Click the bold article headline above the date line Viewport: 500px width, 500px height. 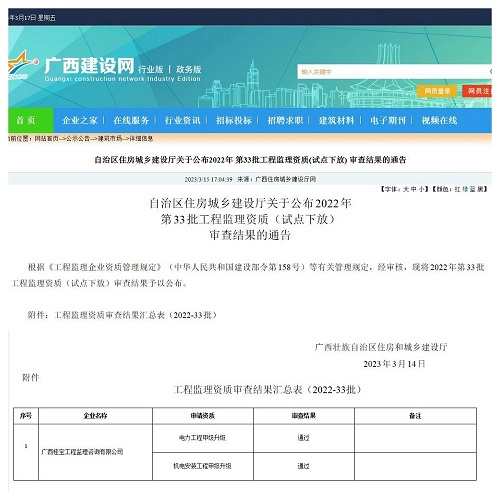coord(250,160)
